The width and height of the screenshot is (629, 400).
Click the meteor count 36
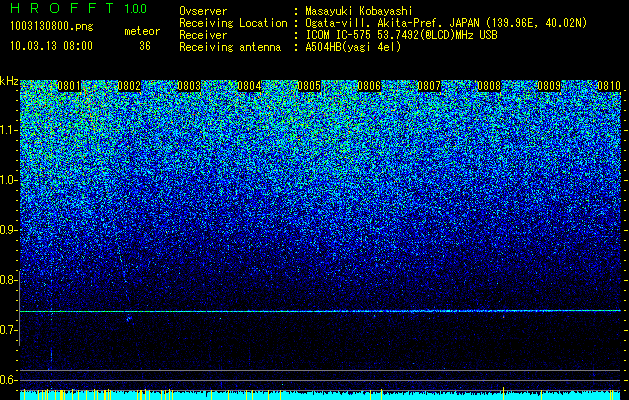pos(145,46)
